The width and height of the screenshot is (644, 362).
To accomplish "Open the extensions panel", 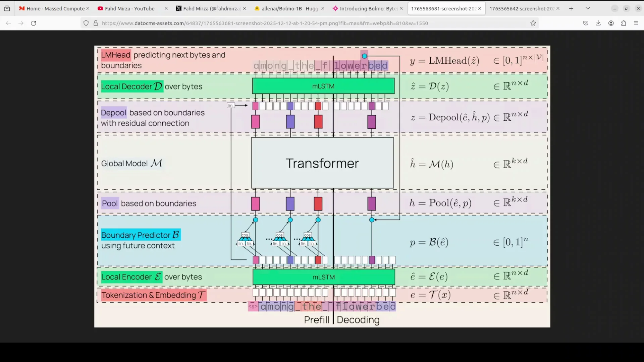I will coord(624,23).
